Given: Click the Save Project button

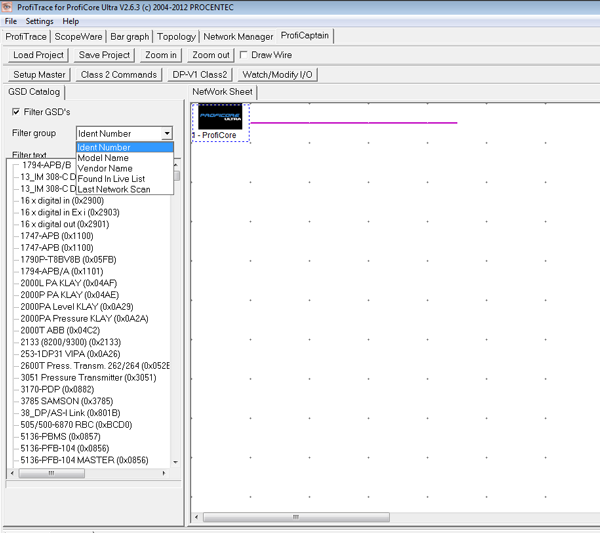Looking at the screenshot, I should 104,55.
